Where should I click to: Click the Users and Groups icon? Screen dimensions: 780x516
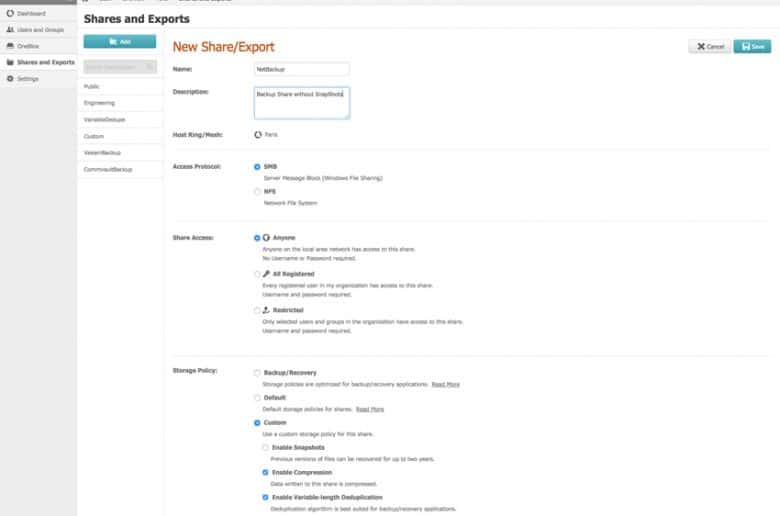(10, 30)
